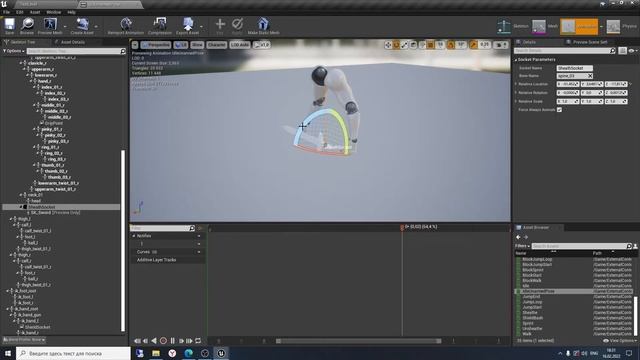Open the Asset menu
The height and width of the screenshot is (360, 640).
[x=35, y=12]
